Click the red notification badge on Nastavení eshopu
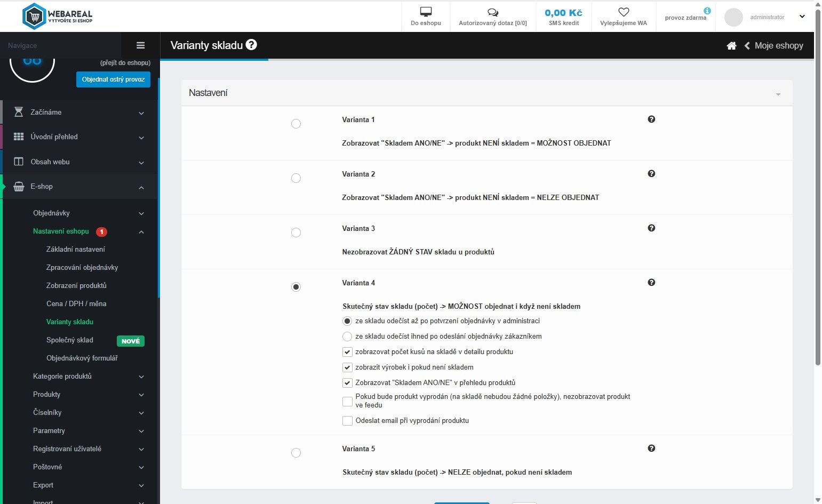822x504 pixels. pyautogui.click(x=101, y=231)
